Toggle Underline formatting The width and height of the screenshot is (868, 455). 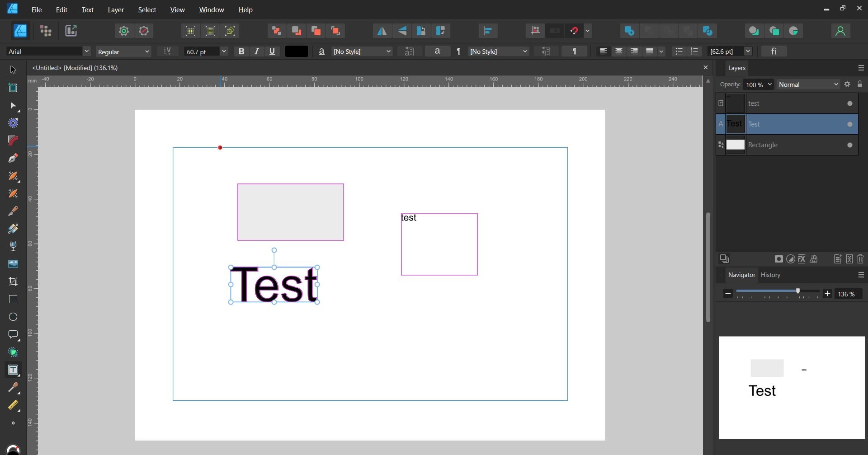pyautogui.click(x=272, y=52)
